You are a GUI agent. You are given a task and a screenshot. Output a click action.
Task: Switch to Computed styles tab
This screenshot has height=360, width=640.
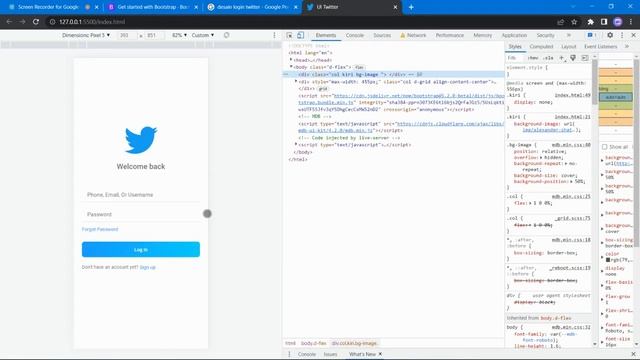(x=541, y=47)
